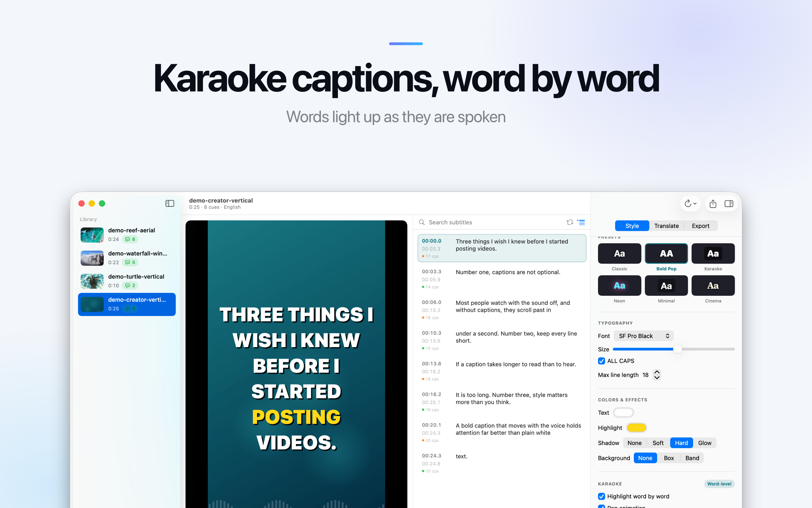This screenshot has height=508, width=812.
Task: Select the cue starting at 00:16.2
Action: point(502,402)
